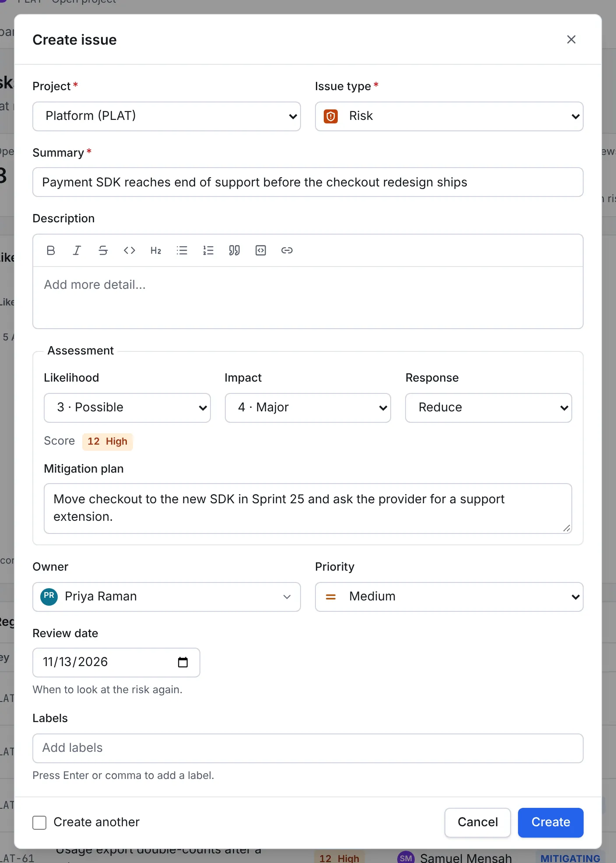616x863 pixels.
Task: Click the Create button
Action: (x=551, y=823)
